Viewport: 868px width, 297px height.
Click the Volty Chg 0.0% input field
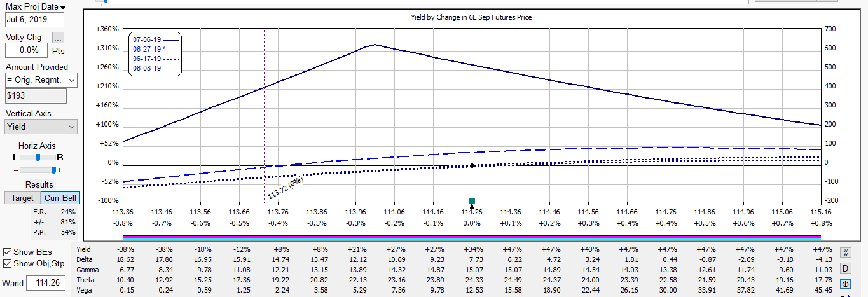(26, 50)
